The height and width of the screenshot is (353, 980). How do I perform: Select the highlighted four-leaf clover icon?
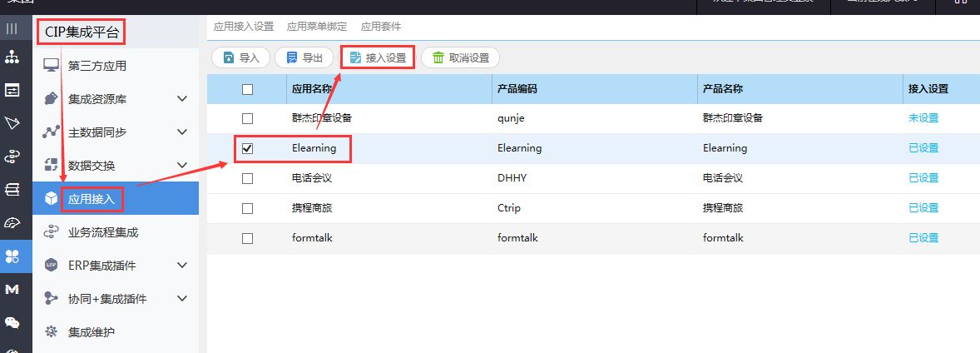pos(12,256)
